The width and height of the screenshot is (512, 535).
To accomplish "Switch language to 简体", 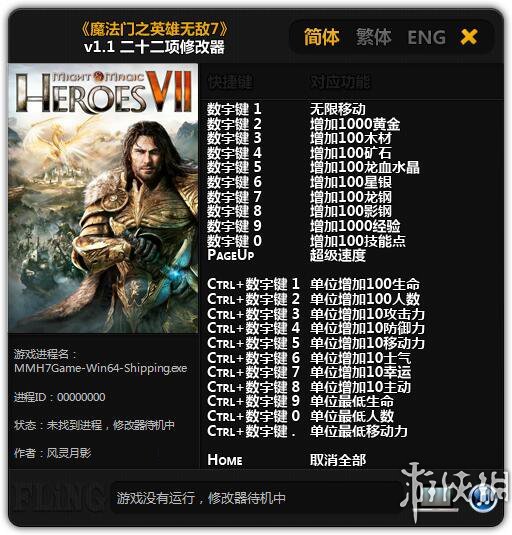I will pos(322,37).
